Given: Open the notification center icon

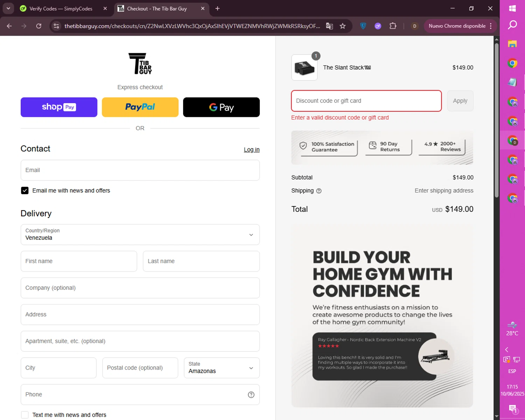Looking at the screenshot, I should coord(513,408).
